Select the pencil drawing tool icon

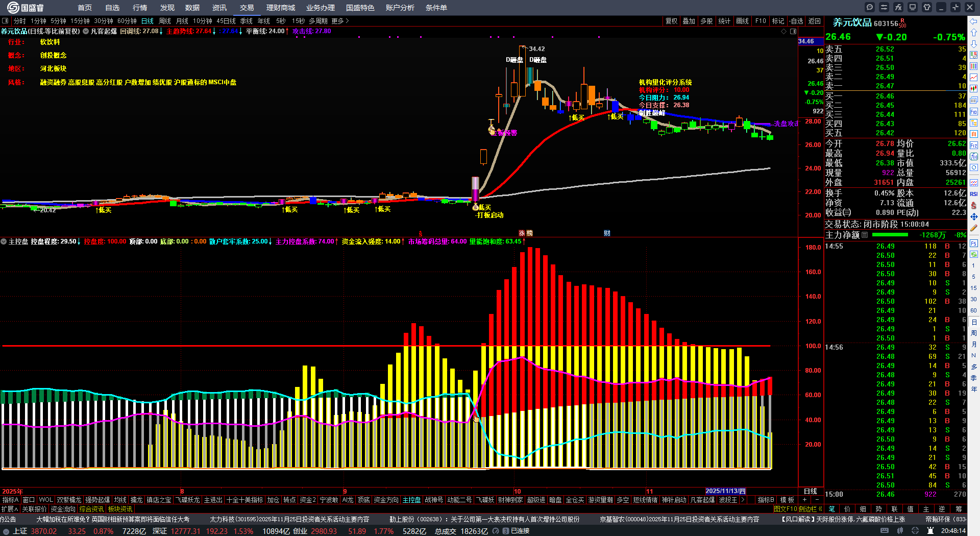coord(974,228)
